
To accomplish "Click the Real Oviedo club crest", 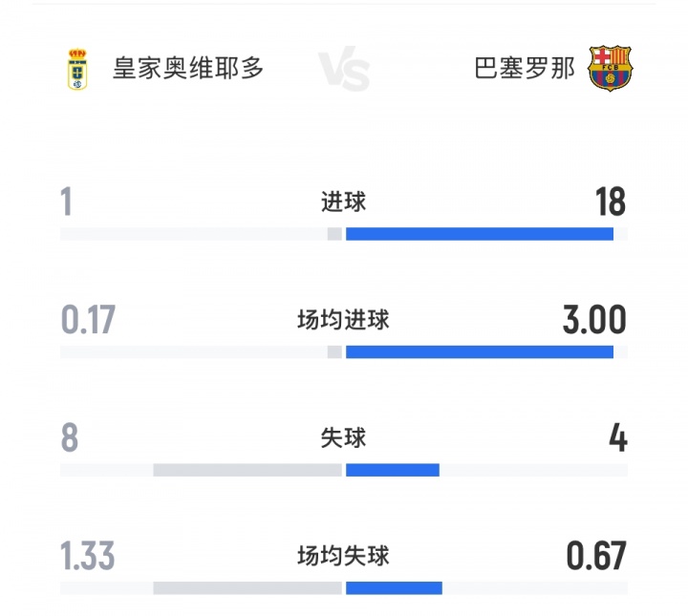I will 77,70.
